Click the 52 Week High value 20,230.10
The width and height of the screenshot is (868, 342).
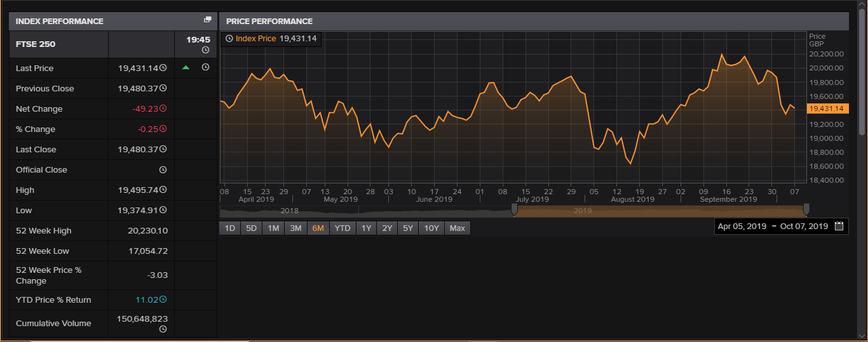pos(147,230)
